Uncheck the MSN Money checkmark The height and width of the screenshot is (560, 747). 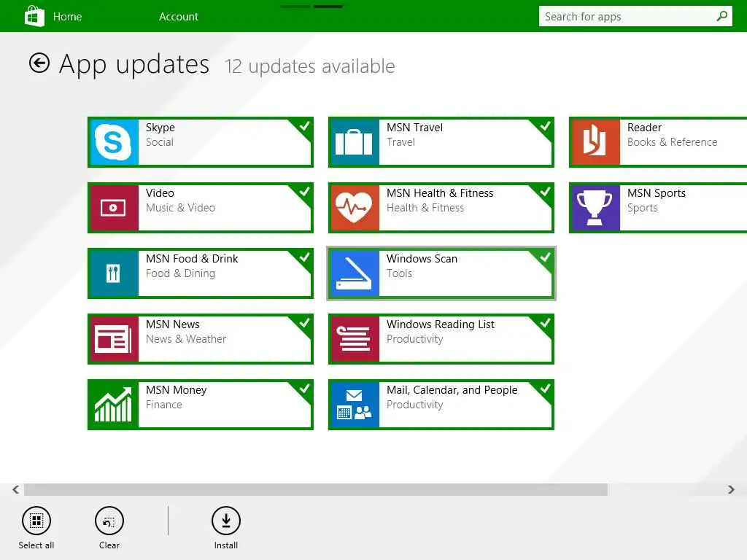pyautogui.click(x=304, y=389)
